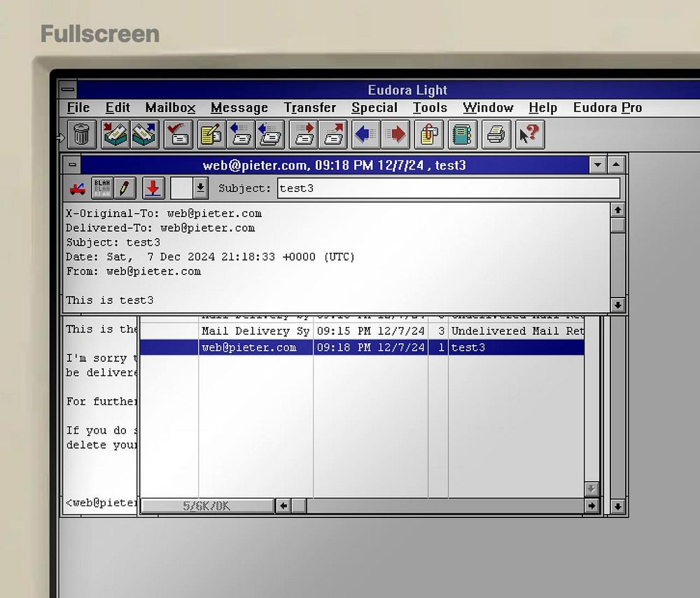Image resolution: width=700 pixels, height=598 pixels.
Task: Check mail with the red checkmark icon
Action: [178, 134]
